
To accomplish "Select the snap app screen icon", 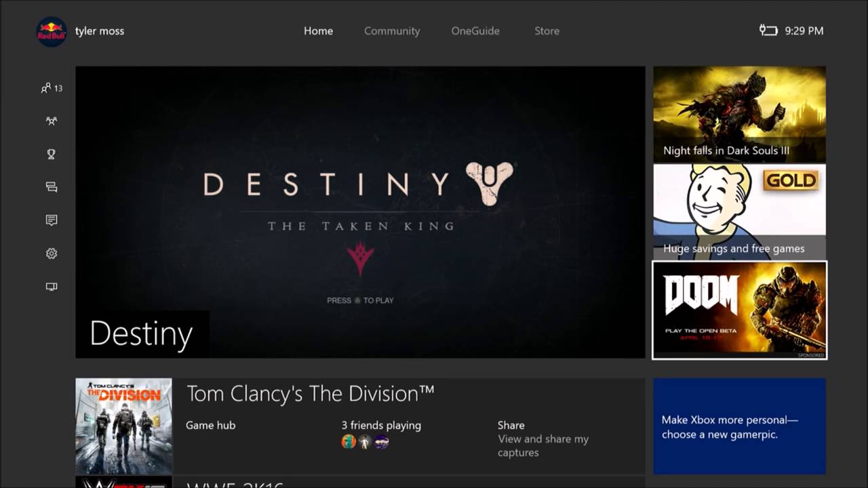I will (x=52, y=287).
